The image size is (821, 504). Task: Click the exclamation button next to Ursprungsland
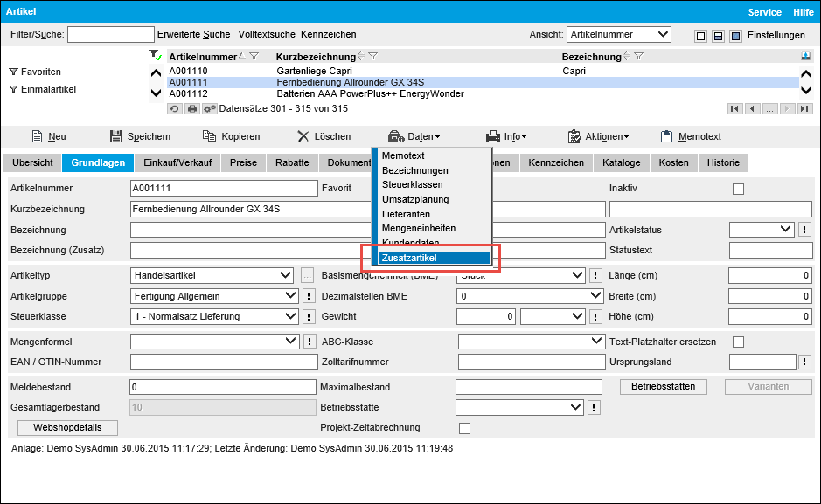804,362
